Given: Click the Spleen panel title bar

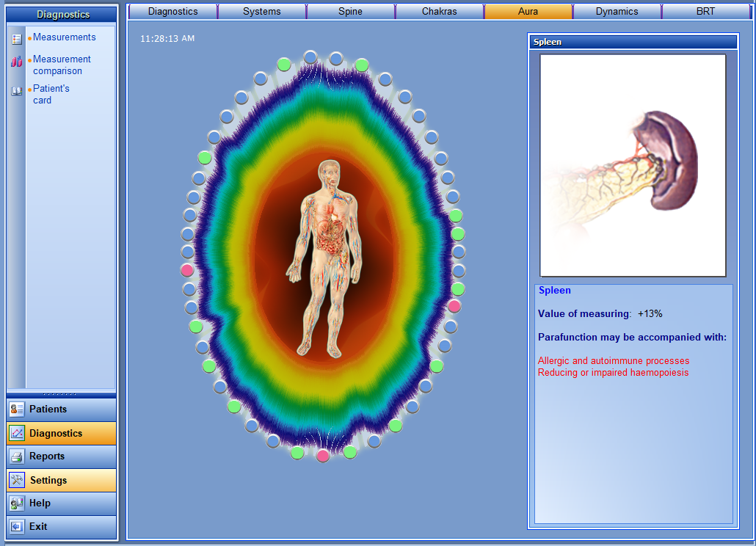Looking at the screenshot, I should click(x=633, y=42).
